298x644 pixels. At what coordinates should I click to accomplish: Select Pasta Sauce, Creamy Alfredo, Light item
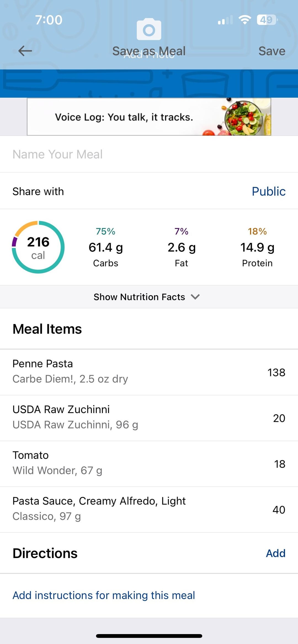pos(149,509)
